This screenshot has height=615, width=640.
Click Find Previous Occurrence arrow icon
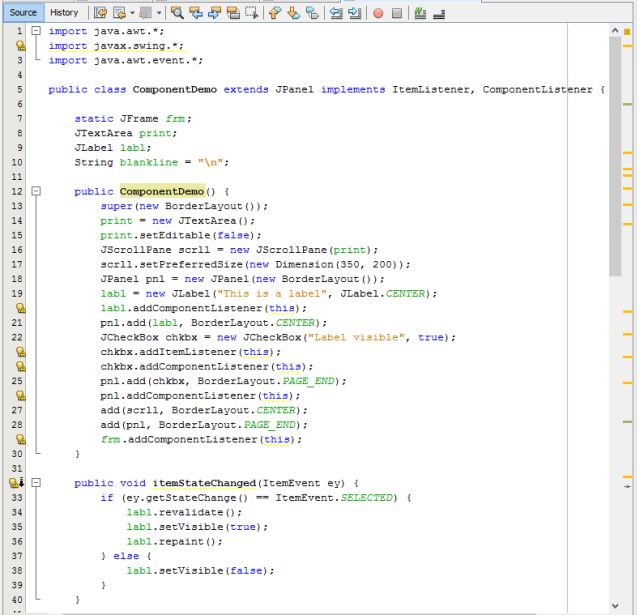[196, 13]
